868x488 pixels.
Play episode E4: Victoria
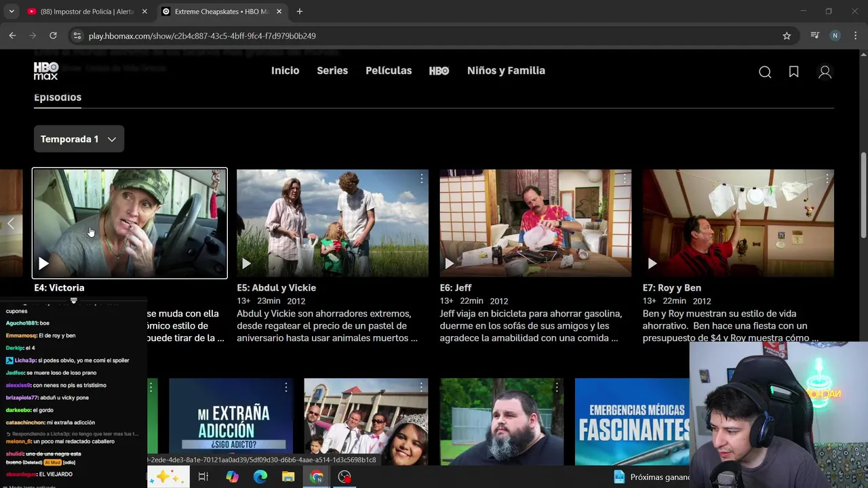coord(43,263)
